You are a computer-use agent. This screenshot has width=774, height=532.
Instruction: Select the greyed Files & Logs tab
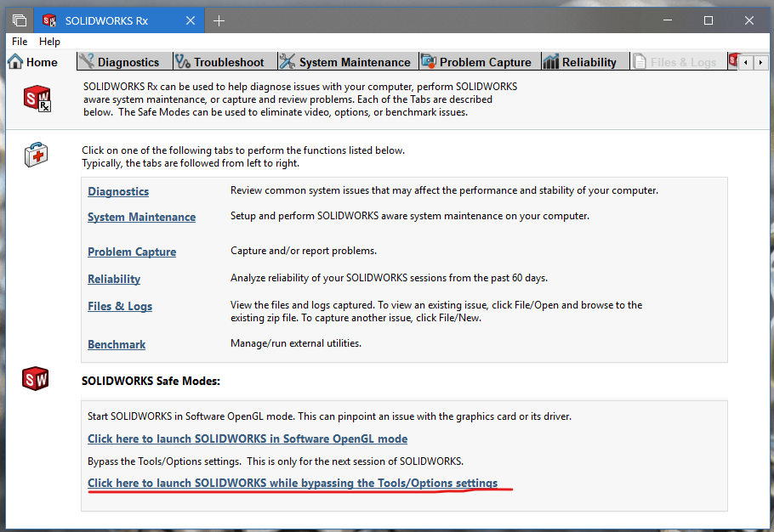click(678, 62)
